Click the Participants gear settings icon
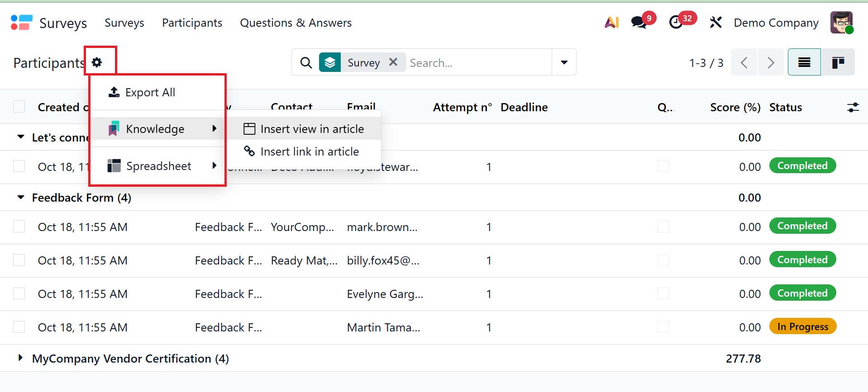This screenshot has height=392, width=868. click(x=97, y=62)
